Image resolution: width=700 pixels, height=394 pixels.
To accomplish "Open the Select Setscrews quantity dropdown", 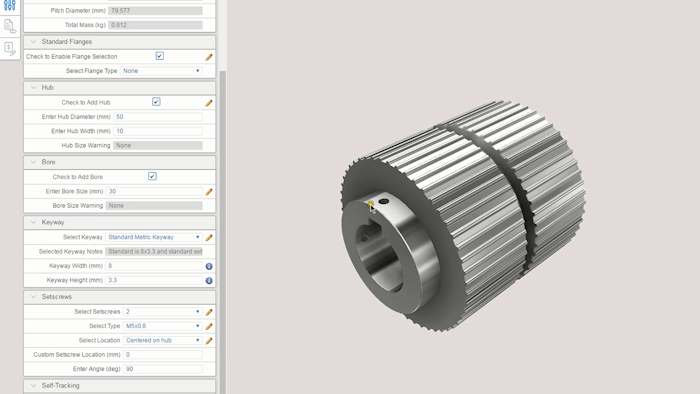I will click(x=162, y=312).
